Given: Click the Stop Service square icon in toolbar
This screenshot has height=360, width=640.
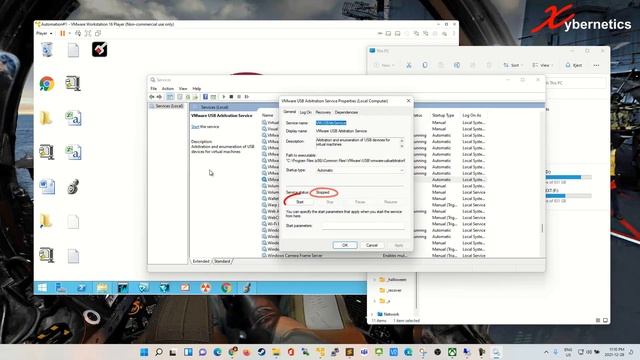Looking at the screenshot, I should click(x=231, y=97).
